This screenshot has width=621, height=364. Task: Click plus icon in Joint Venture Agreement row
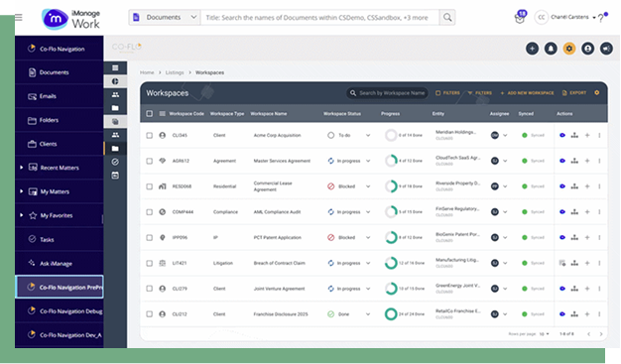[x=587, y=289]
